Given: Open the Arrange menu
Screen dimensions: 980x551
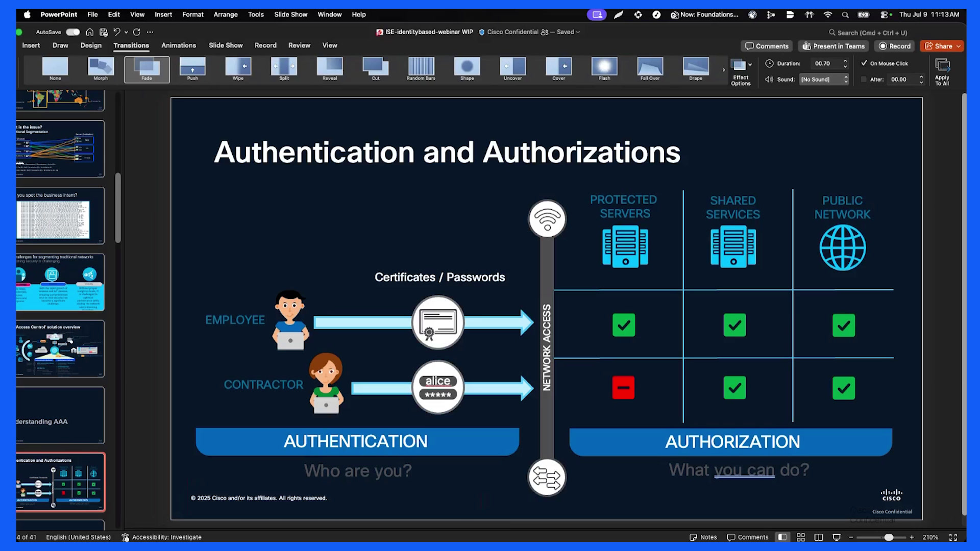Looking at the screenshot, I should pyautogui.click(x=226, y=14).
